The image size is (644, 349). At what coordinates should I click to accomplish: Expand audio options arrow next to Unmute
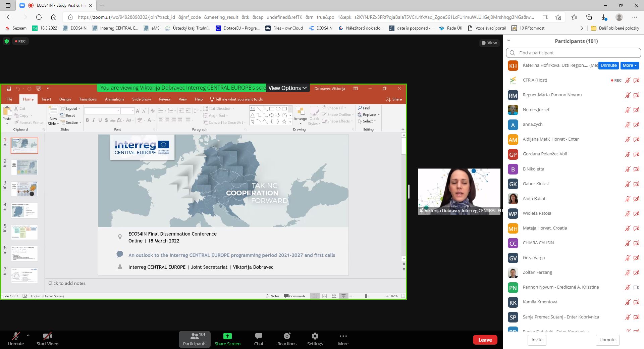[28, 335]
